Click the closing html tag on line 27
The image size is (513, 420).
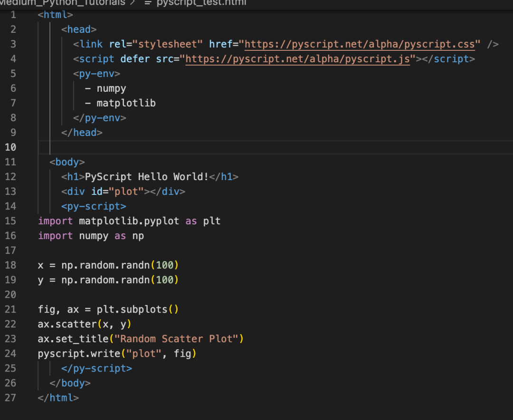[x=58, y=397]
